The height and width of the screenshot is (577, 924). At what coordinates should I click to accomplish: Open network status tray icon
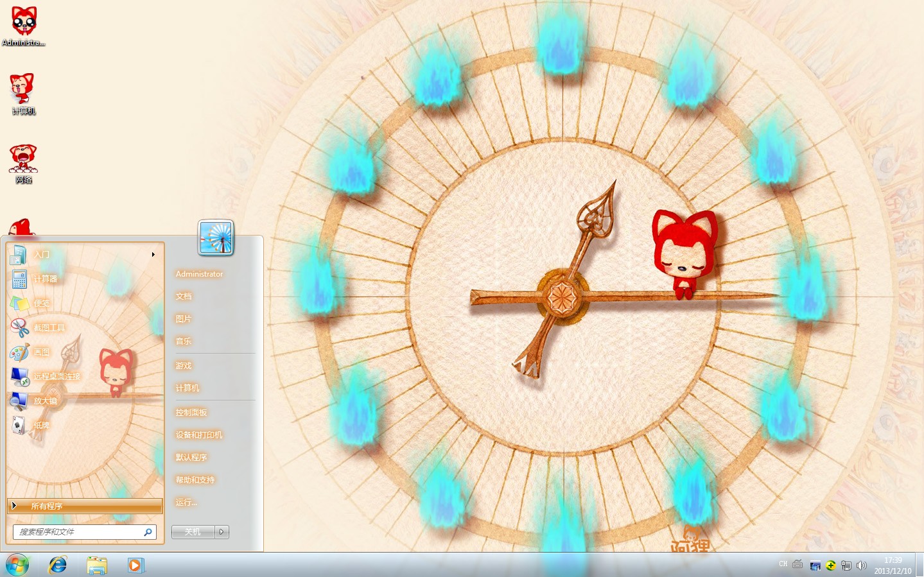[846, 565]
